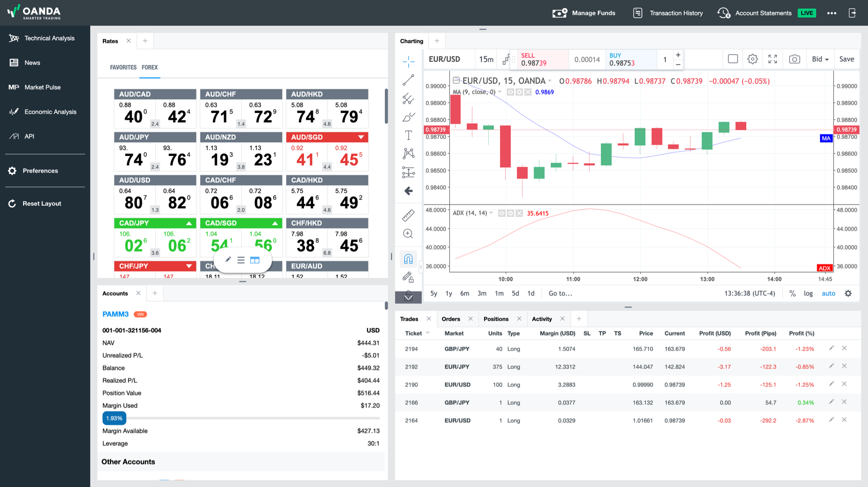Screen dimensions: 868x487
Task: Increase trade units with plus stepper
Action: tap(678, 55)
